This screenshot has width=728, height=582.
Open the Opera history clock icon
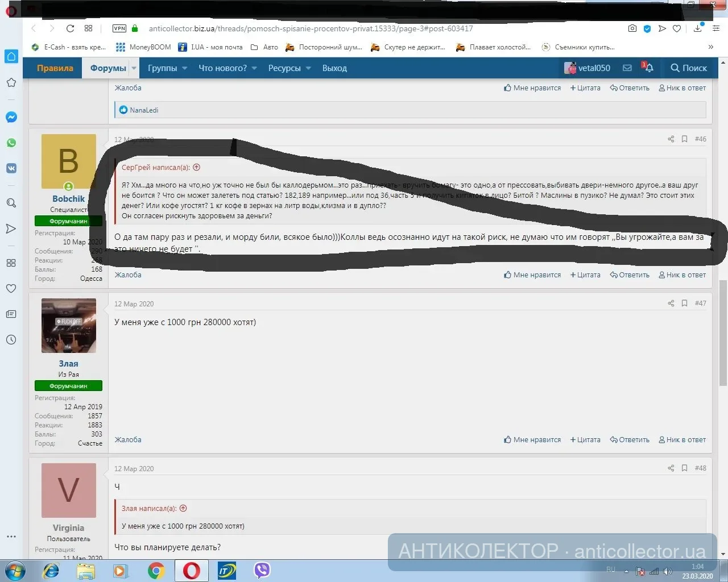[x=11, y=340]
